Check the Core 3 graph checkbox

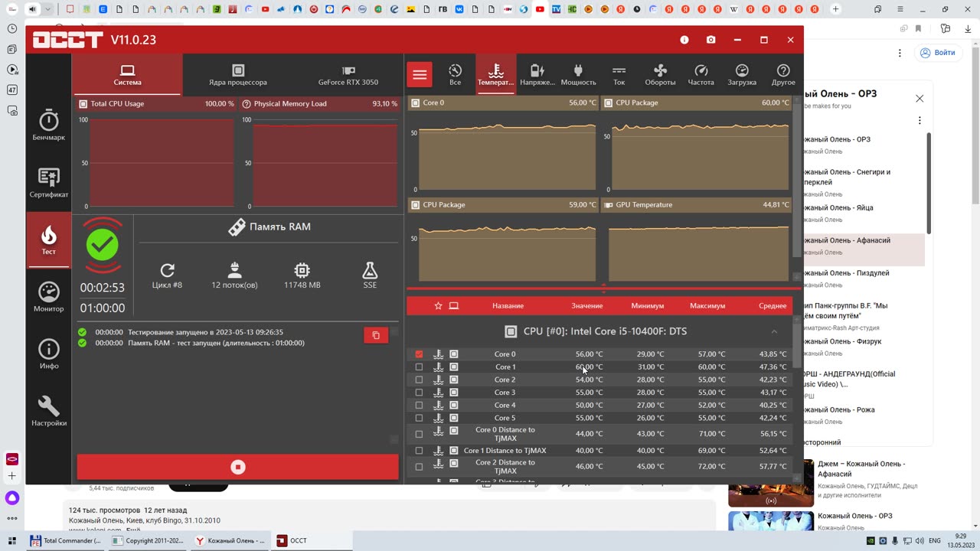point(419,393)
